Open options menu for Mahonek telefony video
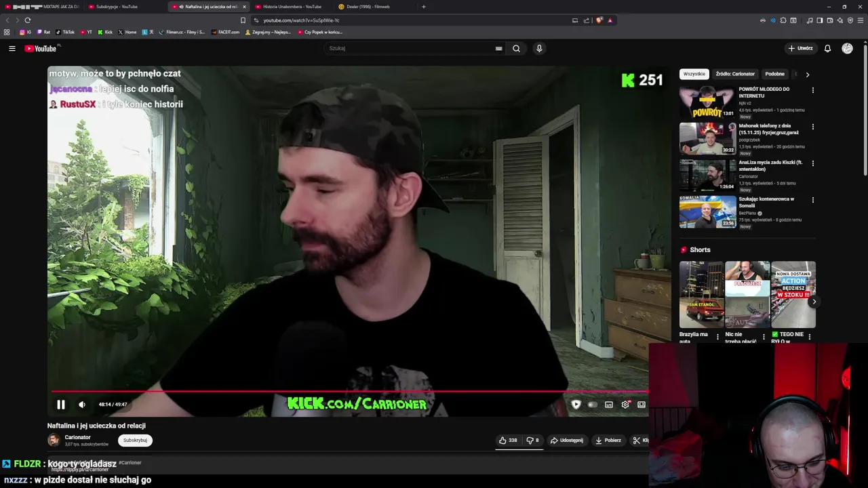The height and width of the screenshot is (488, 868). click(x=812, y=127)
